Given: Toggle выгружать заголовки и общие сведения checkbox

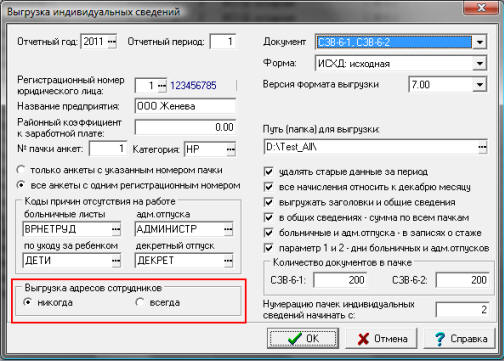Looking at the screenshot, I should point(269,202).
